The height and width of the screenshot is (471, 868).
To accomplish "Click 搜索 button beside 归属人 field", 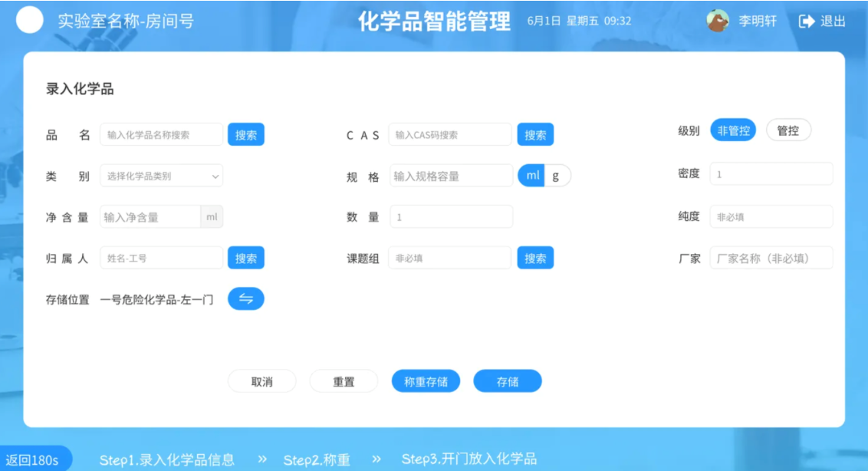I will click(x=246, y=259).
